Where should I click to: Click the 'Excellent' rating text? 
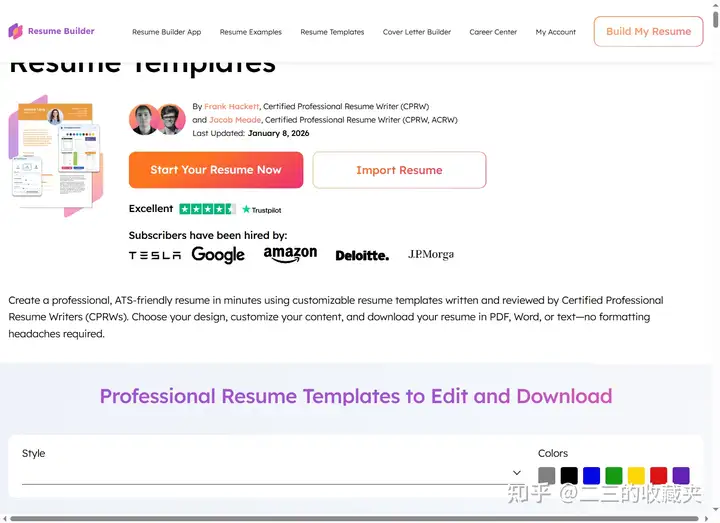151,209
